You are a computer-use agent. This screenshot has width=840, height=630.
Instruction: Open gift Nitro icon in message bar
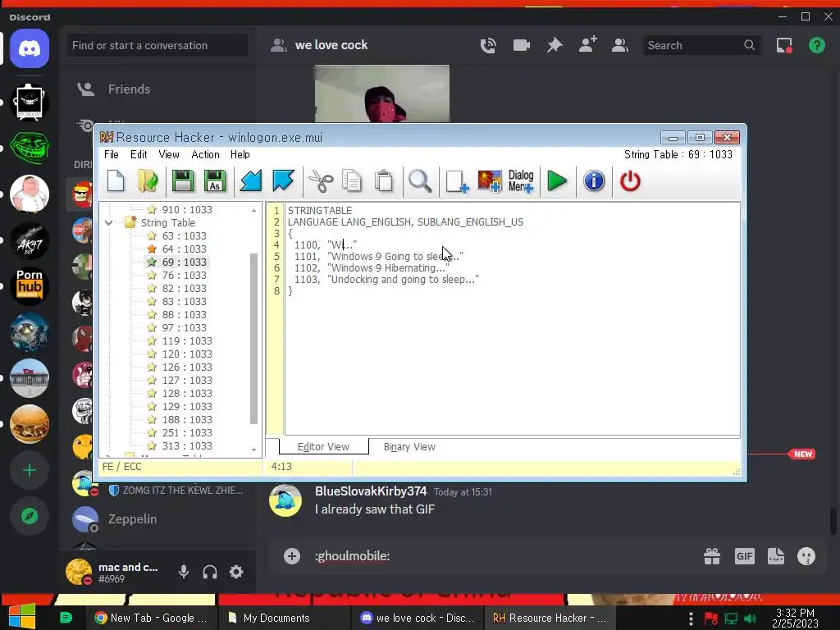click(x=712, y=557)
